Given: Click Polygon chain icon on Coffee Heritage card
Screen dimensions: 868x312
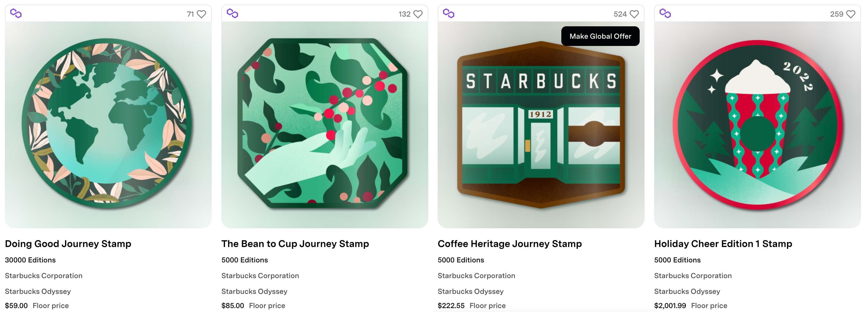Looking at the screenshot, I should click(x=449, y=14).
